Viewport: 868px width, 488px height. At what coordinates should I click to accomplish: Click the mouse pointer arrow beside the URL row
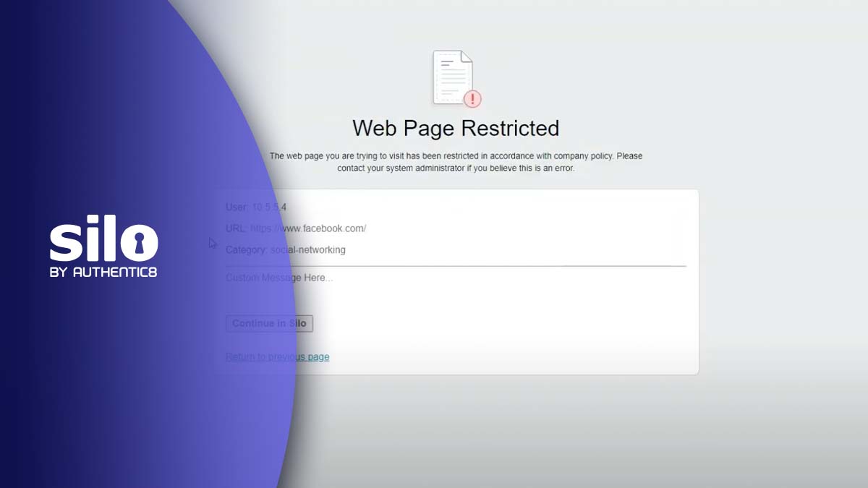click(x=213, y=244)
